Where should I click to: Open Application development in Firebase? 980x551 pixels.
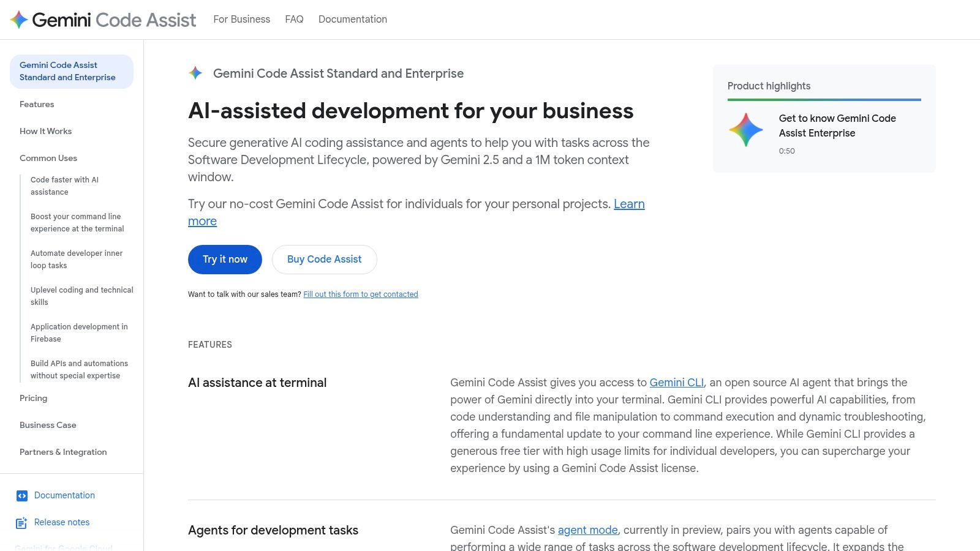tap(79, 333)
